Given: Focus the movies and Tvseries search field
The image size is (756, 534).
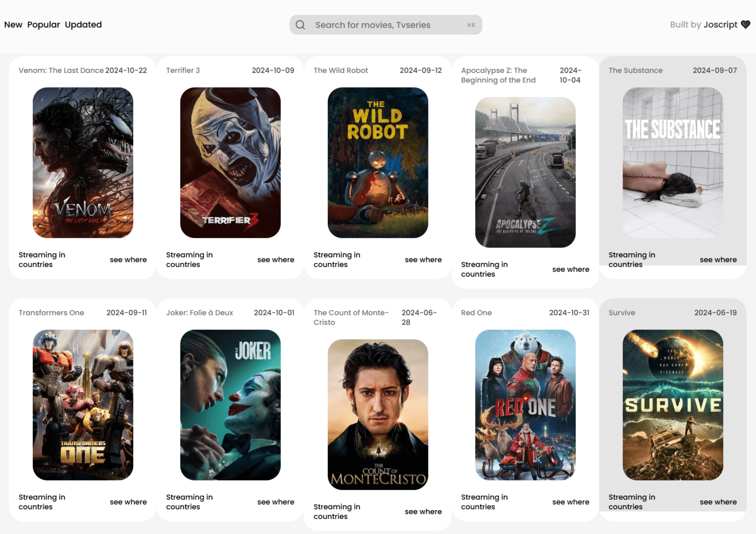Looking at the screenshot, I should [386, 25].
